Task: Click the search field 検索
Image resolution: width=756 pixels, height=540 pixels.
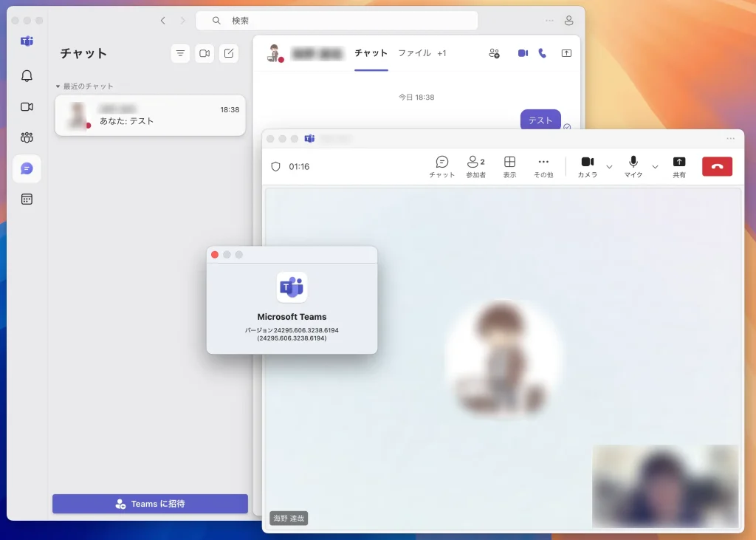Action: pos(337,20)
